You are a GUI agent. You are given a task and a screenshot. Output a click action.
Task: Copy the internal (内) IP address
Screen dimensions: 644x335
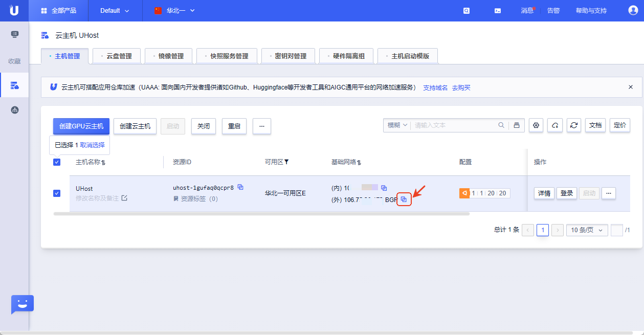coord(384,188)
